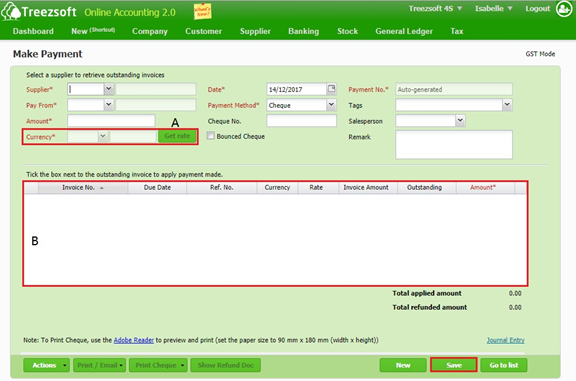Image resolution: width=576 pixels, height=381 pixels.
Task: Click the Invoice Amount column header
Action: (x=368, y=188)
